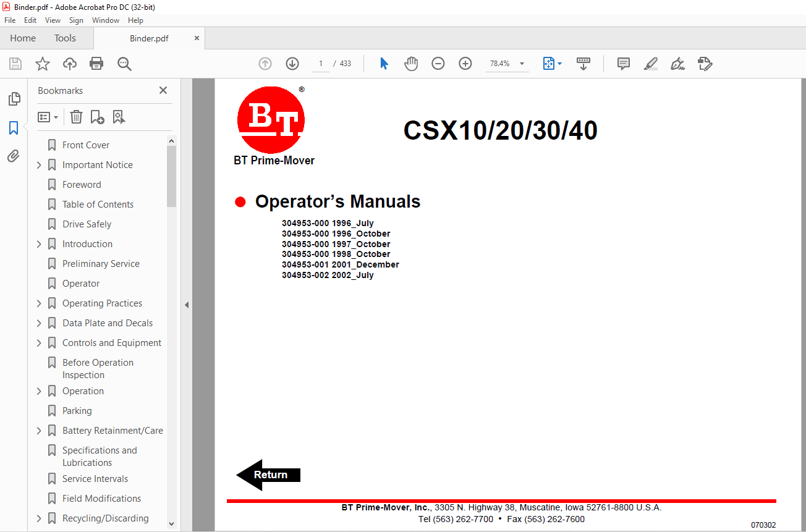Show the Page Thumbnails panel

pos(14,99)
